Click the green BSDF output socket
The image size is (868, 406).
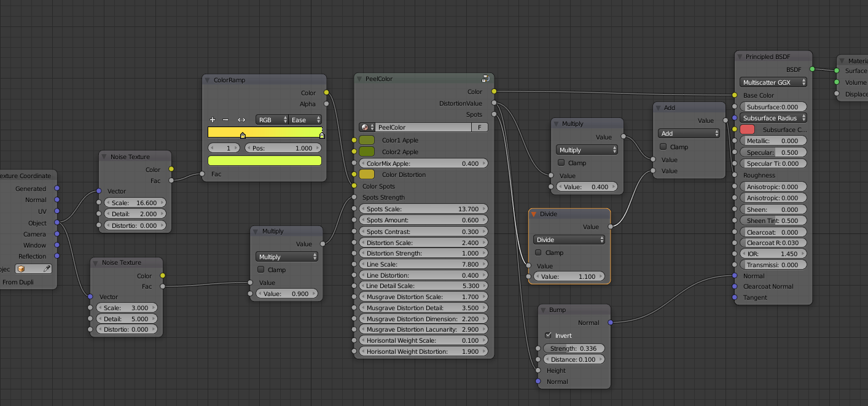(x=812, y=69)
